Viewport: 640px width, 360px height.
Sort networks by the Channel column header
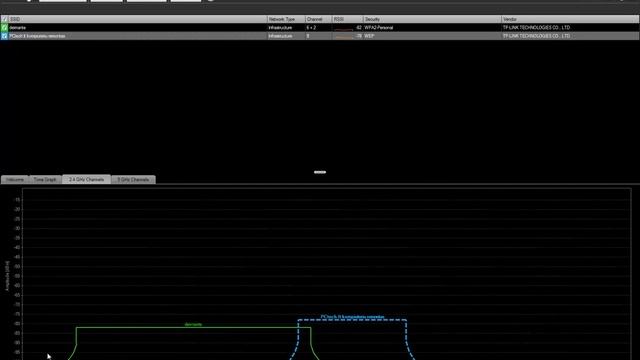318,19
